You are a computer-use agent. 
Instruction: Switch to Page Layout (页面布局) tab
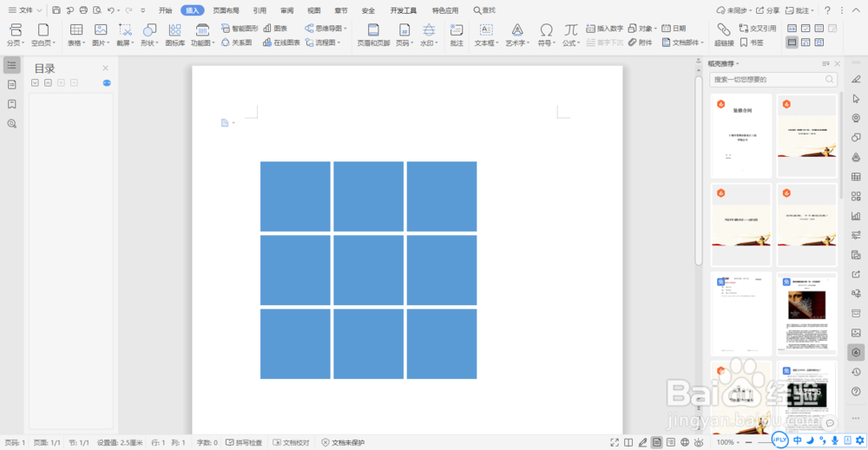pyautogui.click(x=226, y=10)
